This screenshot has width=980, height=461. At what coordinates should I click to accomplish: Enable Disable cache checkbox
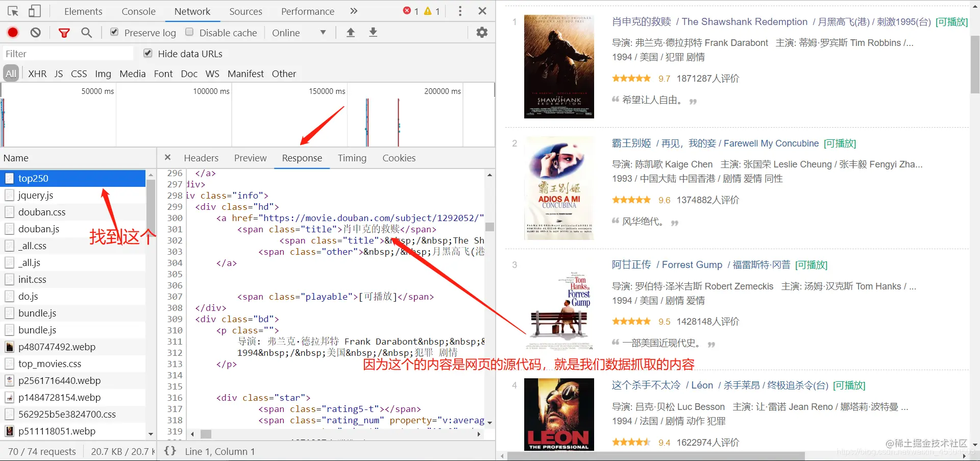[189, 32]
